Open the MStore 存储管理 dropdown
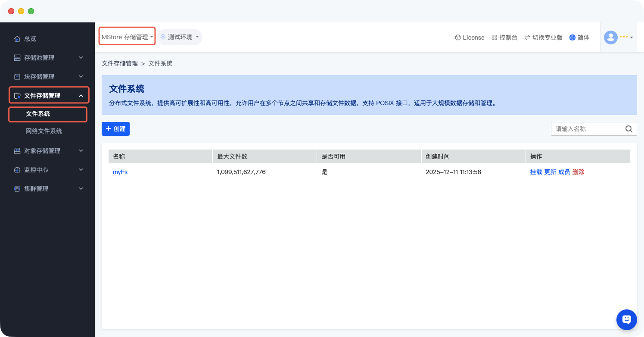644x337 pixels. pyautogui.click(x=127, y=37)
